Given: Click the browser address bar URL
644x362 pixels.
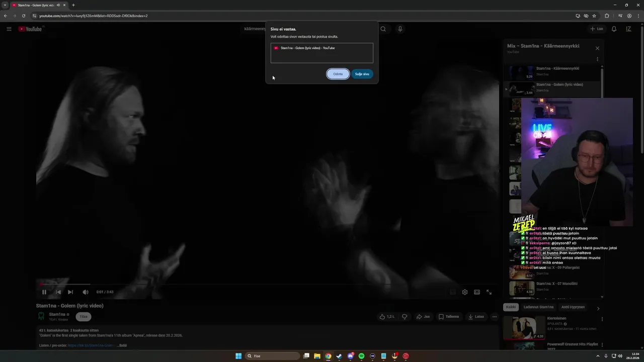Looking at the screenshot, I should click(93, 16).
